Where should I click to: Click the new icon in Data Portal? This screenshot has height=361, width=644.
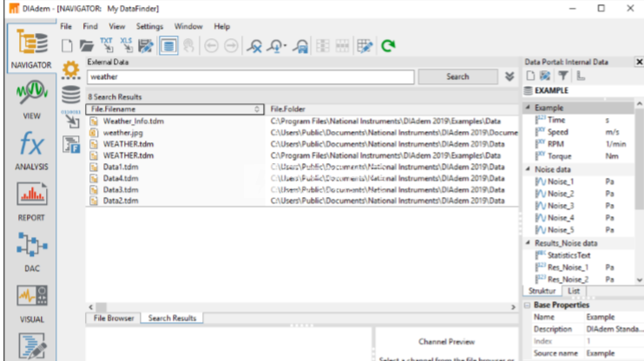click(530, 75)
